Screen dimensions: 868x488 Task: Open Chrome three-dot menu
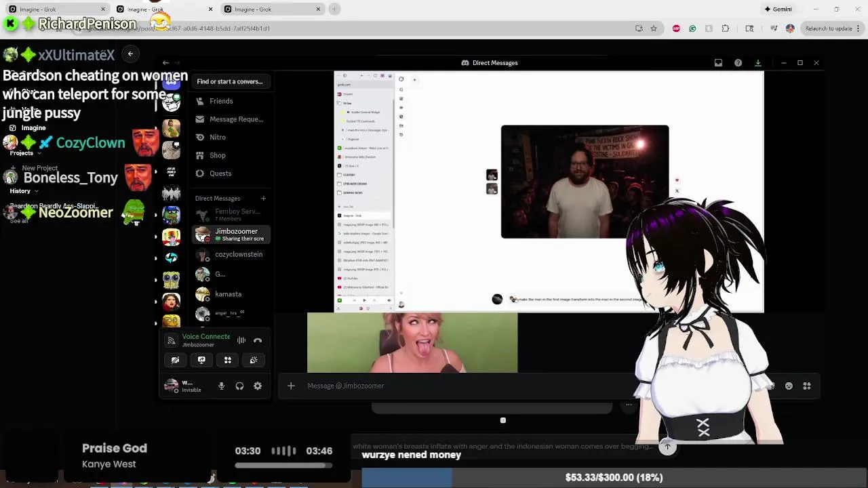859,28
